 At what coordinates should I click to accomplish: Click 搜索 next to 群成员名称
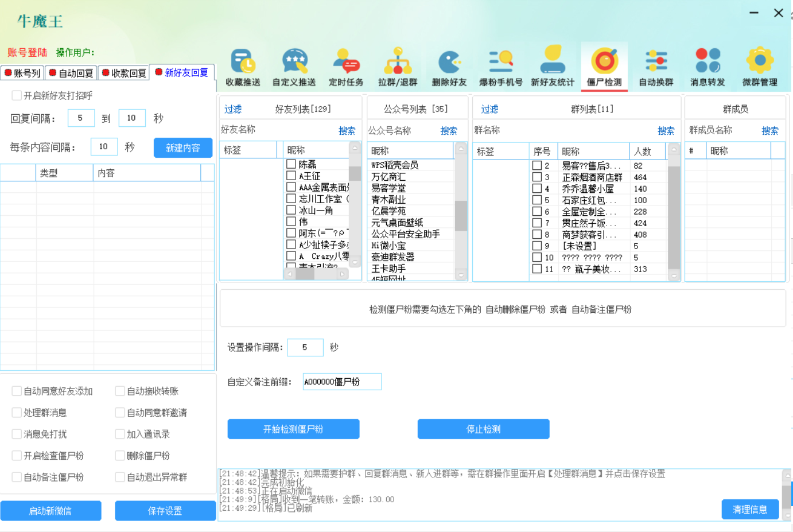pyautogui.click(x=770, y=131)
